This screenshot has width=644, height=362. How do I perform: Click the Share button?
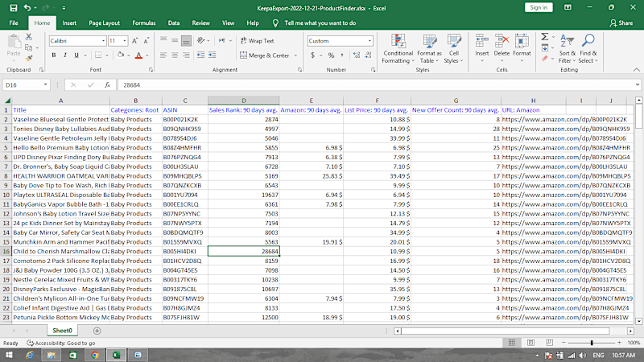coord(621,23)
